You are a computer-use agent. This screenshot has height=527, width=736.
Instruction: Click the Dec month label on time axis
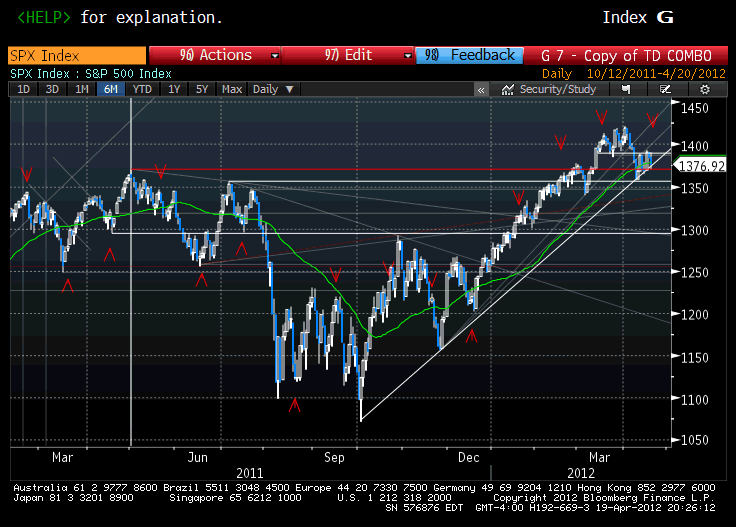tap(468, 458)
